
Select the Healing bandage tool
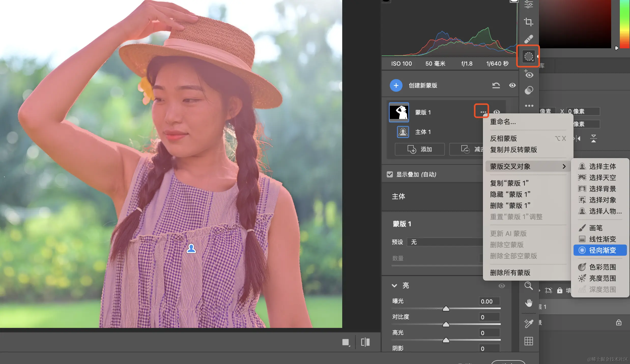click(x=528, y=39)
